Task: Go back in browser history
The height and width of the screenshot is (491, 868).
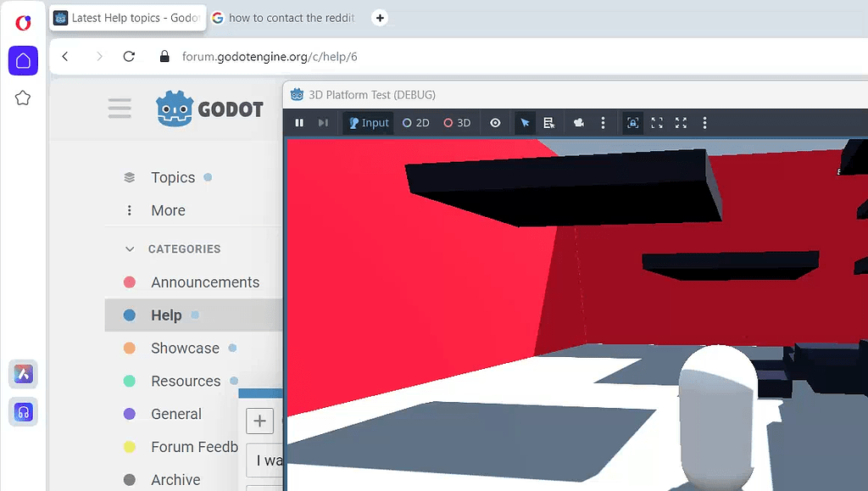Action: (x=65, y=57)
